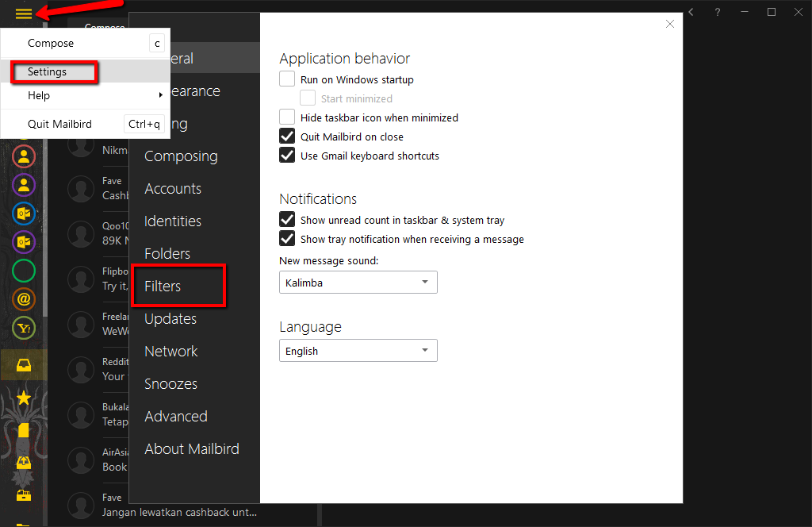Click avatar of Fave 'Jangan lewatkan' email
The image size is (812, 527).
coord(81,505)
